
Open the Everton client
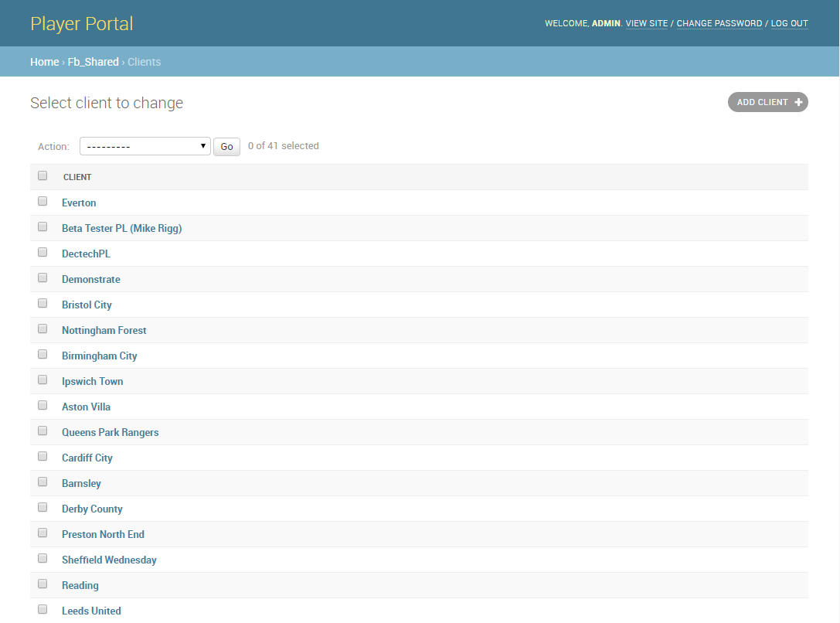point(79,203)
